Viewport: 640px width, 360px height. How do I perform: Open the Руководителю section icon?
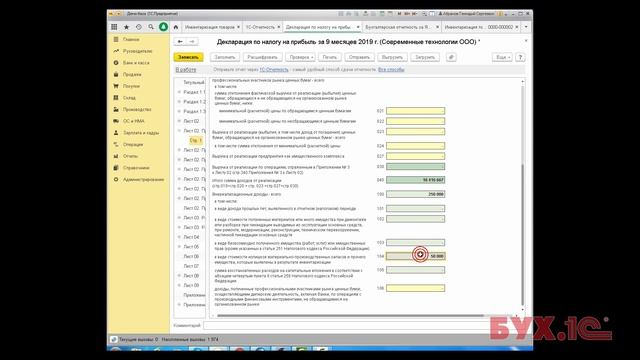click(x=116, y=51)
